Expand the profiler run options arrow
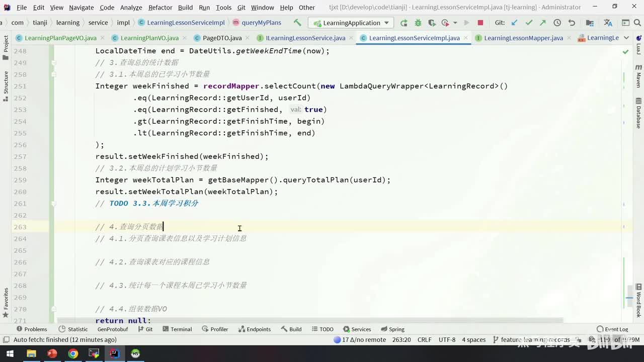 [x=455, y=23]
